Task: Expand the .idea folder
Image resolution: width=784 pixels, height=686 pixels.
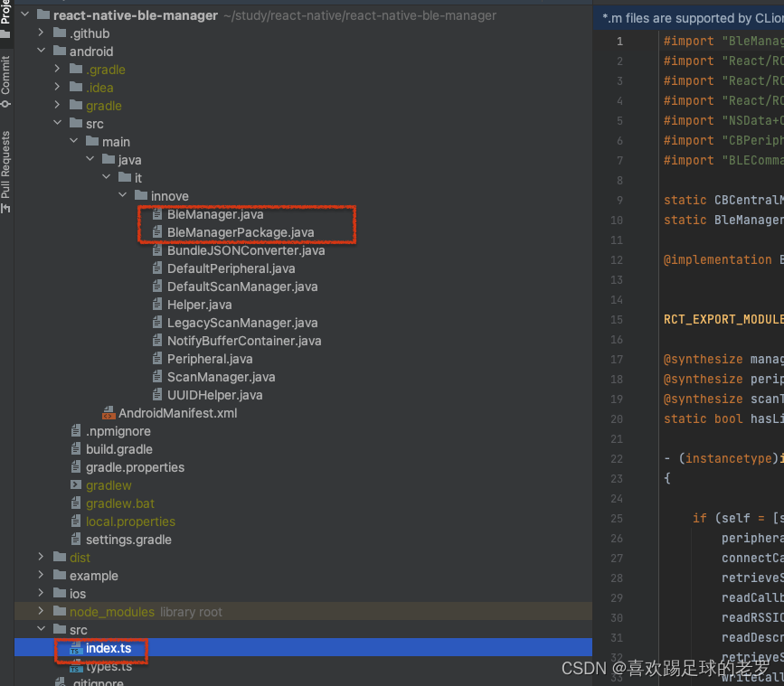Action: tap(57, 87)
